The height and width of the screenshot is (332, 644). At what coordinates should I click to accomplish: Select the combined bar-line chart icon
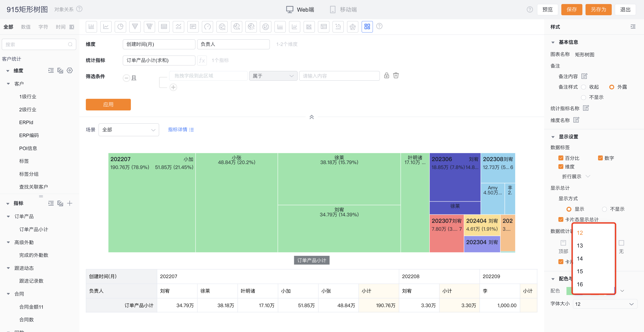pyautogui.click(x=179, y=26)
